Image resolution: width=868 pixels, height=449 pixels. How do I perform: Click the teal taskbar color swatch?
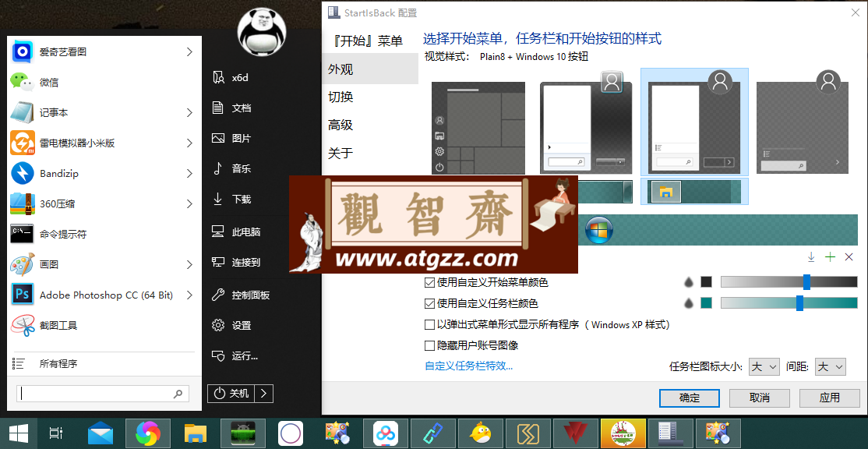pos(706,302)
